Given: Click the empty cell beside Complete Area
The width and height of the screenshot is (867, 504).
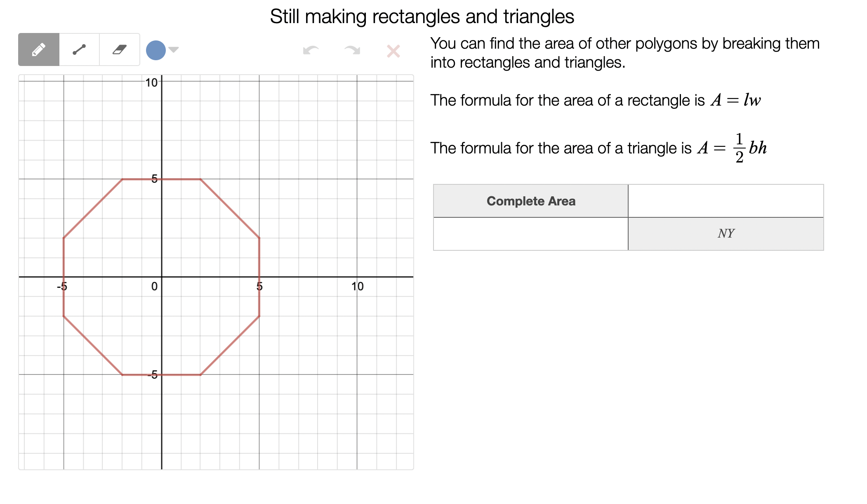Looking at the screenshot, I should (726, 201).
